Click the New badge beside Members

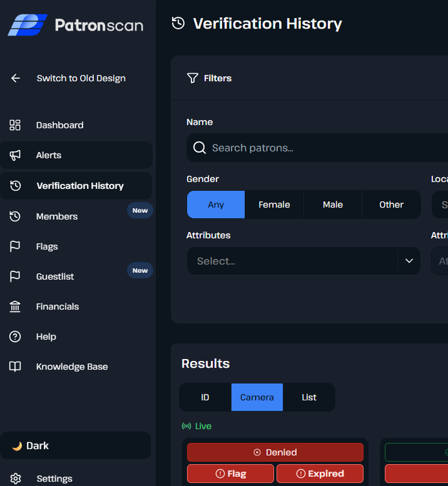(140, 211)
